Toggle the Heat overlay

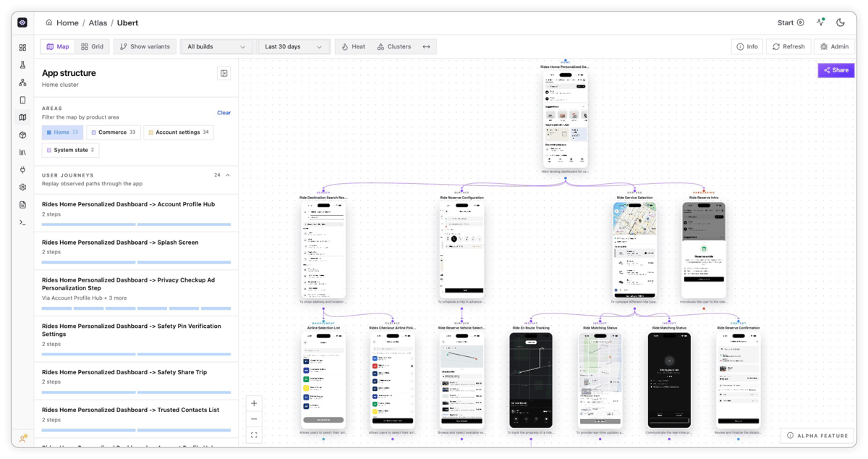coord(354,46)
